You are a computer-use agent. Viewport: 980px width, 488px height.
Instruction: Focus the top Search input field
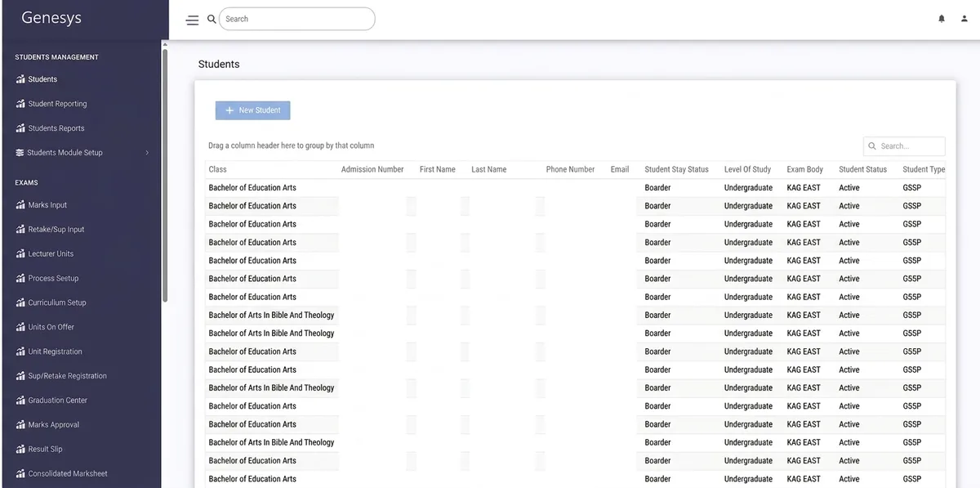[x=297, y=19]
